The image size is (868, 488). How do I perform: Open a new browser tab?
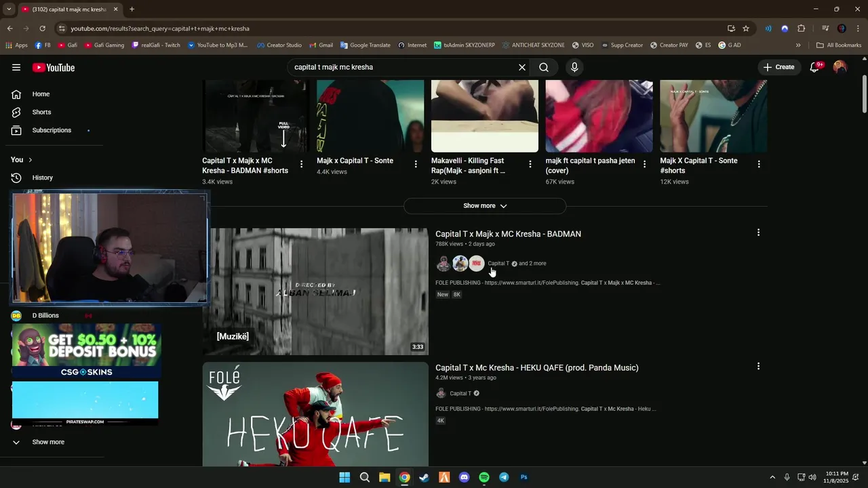coord(132,9)
